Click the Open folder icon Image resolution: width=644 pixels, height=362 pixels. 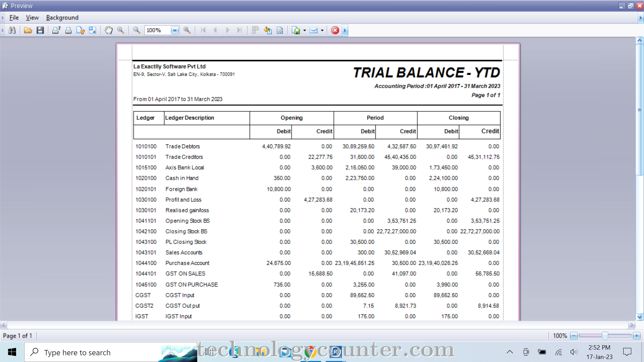(28, 31)
